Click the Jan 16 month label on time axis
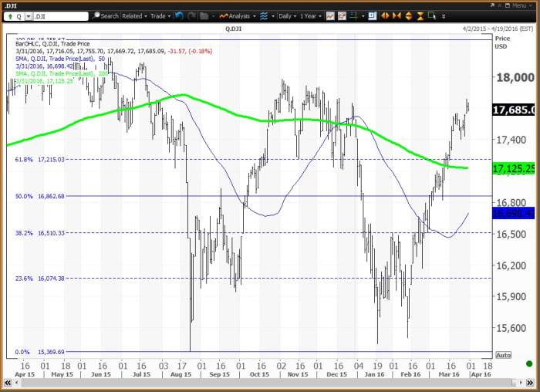The height and width of the screenshot is (392, 540). tap(374, 374)
